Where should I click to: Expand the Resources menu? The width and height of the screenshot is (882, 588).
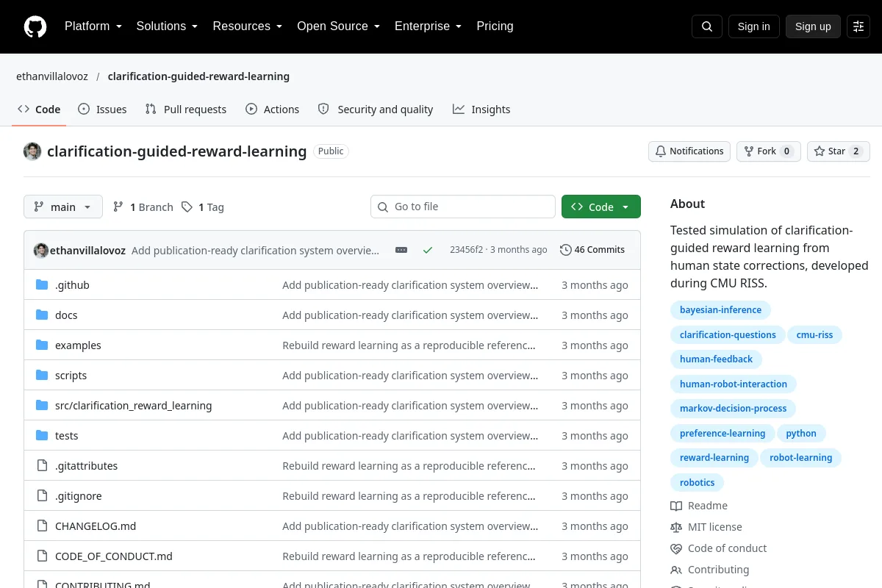pos(248,26)
